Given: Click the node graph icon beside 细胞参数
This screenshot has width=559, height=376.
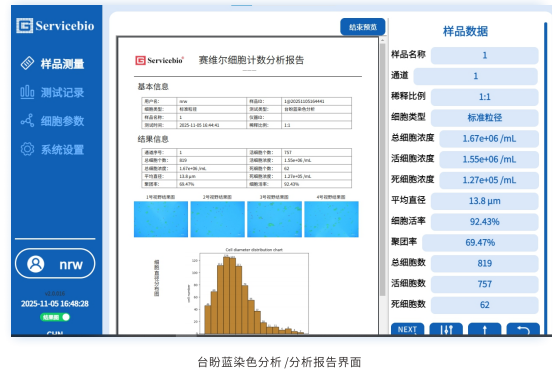Looking at the screenshot, I should pyautogui.click(x=27, y=120).
